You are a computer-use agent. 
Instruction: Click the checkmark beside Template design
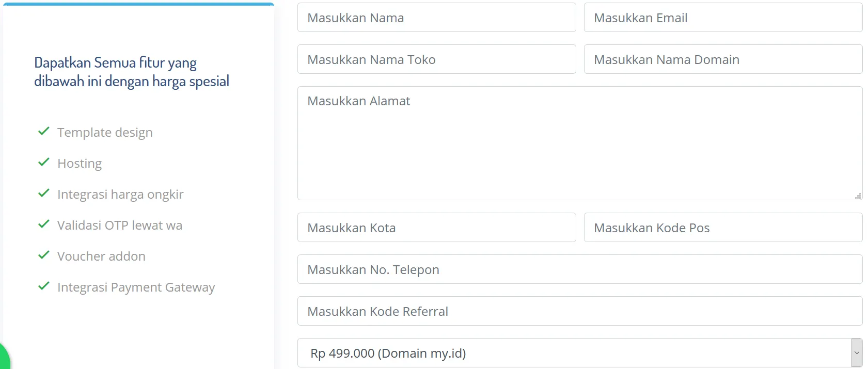(44, 132)
